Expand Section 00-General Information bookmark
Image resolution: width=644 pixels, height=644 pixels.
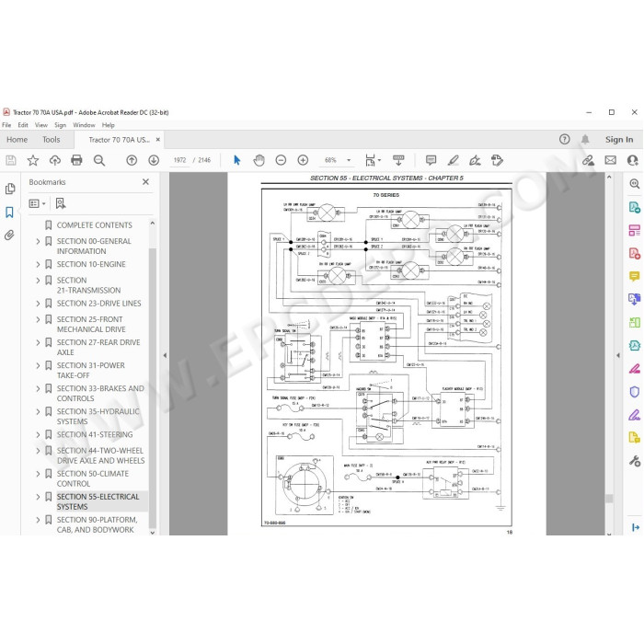(x=38, y=241)
